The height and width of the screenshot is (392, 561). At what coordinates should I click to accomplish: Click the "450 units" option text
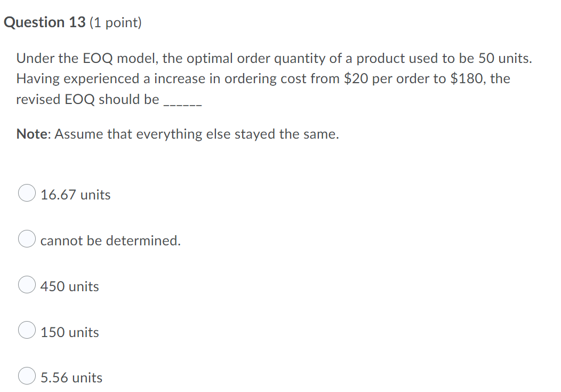[69, 286]
